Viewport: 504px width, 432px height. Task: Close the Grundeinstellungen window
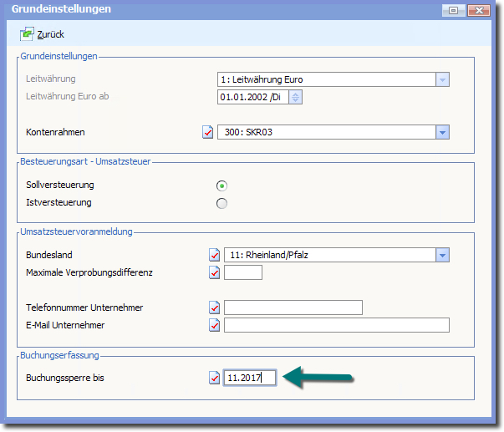pyautogui.click(x=478, y=10)
